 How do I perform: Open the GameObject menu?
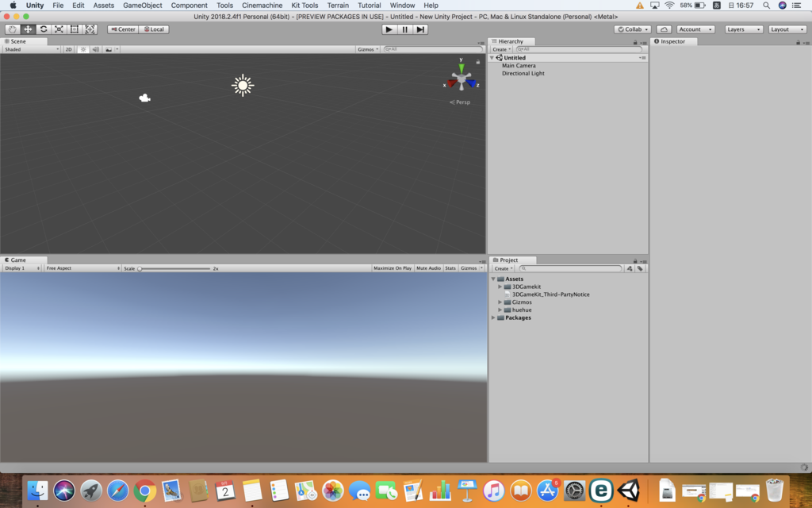coord(143,6)
